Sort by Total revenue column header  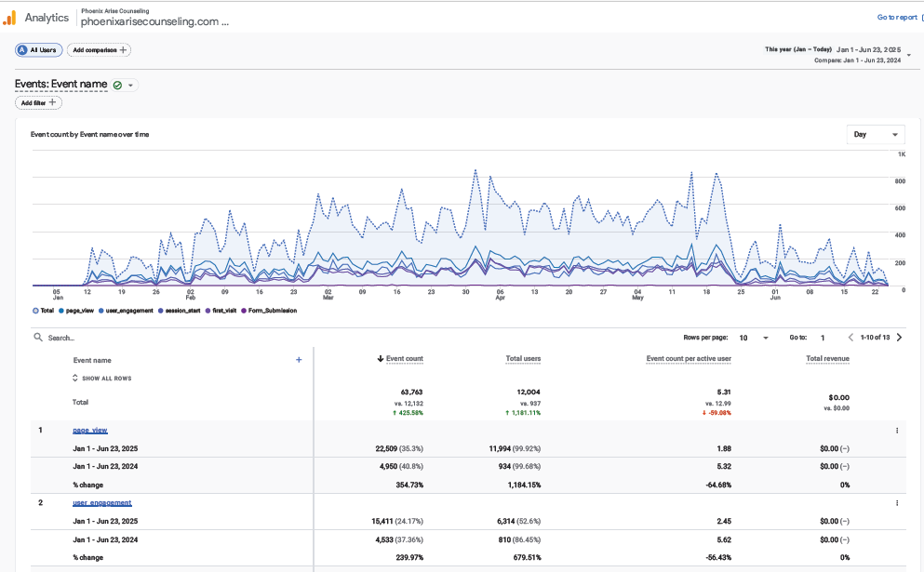[x=827, y=359]
